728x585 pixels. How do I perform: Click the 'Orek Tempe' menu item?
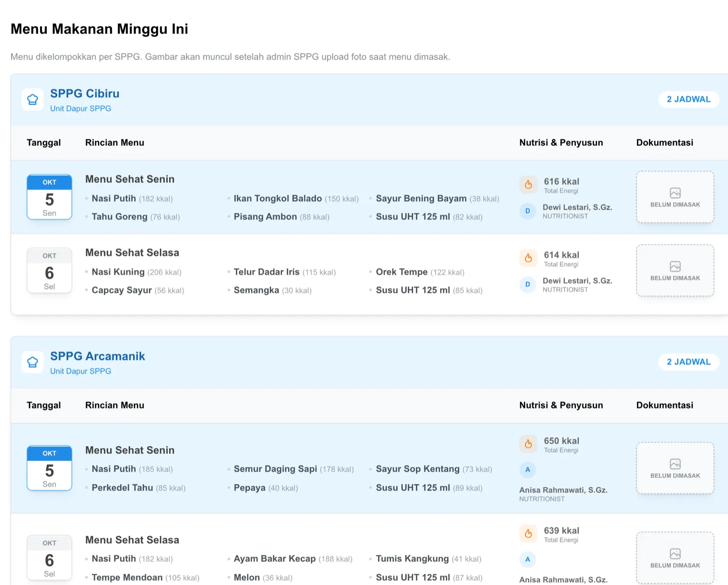coord(402,272)
